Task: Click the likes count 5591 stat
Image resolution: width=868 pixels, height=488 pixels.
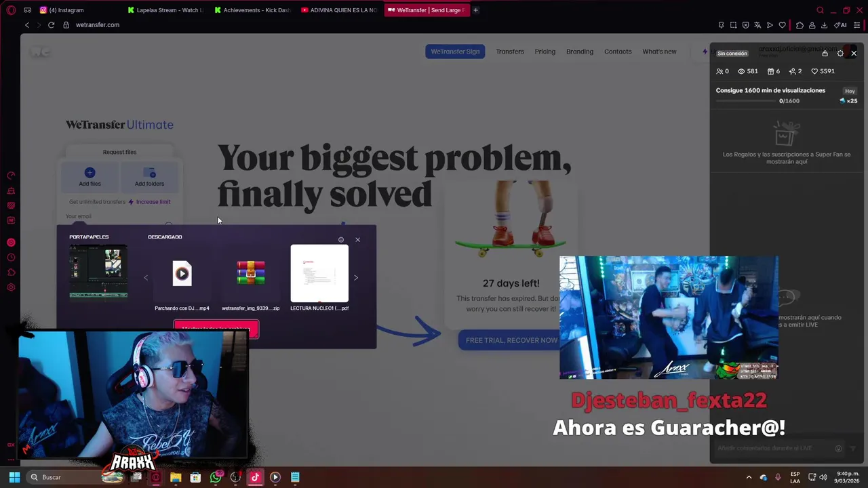Action: [x=823, y=71]
